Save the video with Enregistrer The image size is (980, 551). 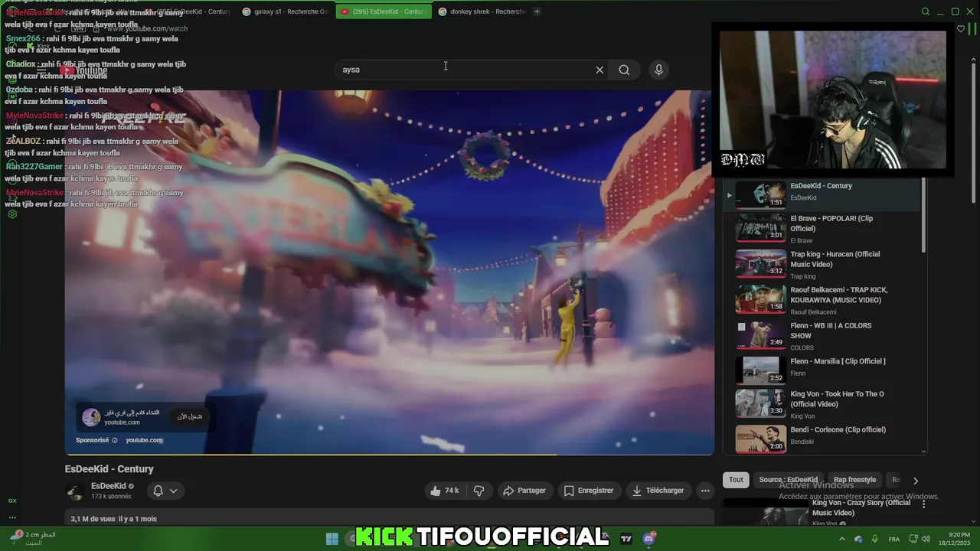point(589,491)
